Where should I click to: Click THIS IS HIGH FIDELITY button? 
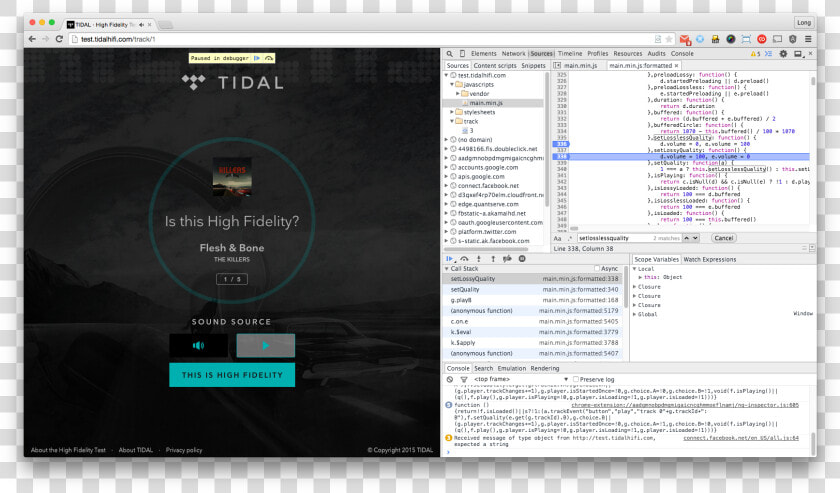pyautogui.click(x=232, y=375)
